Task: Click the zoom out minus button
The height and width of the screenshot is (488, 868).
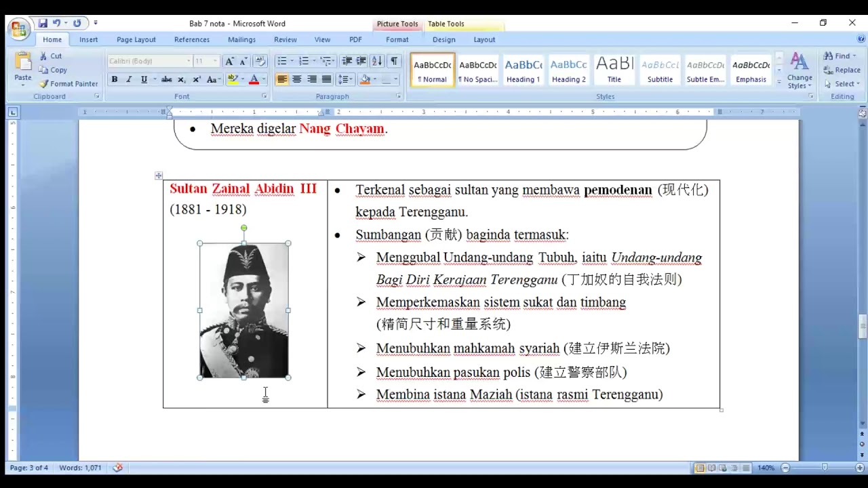Action: pos(785,468)
